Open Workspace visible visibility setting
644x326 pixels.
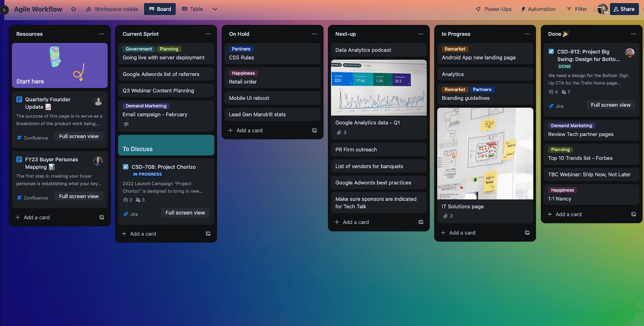(x=112, y=9)
